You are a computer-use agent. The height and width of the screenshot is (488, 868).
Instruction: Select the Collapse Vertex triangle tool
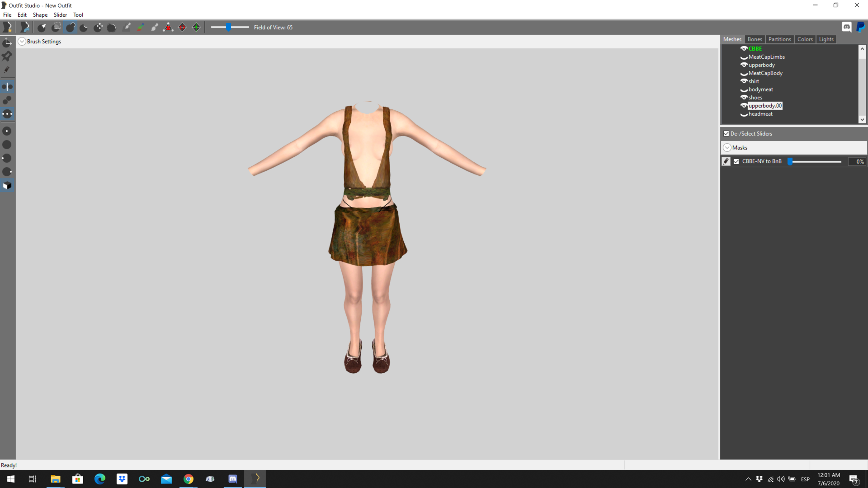168,27
